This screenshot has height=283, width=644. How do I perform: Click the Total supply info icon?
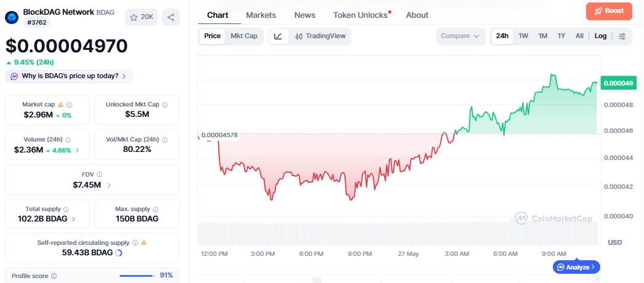pyautogui.click(x=67, y=209)
